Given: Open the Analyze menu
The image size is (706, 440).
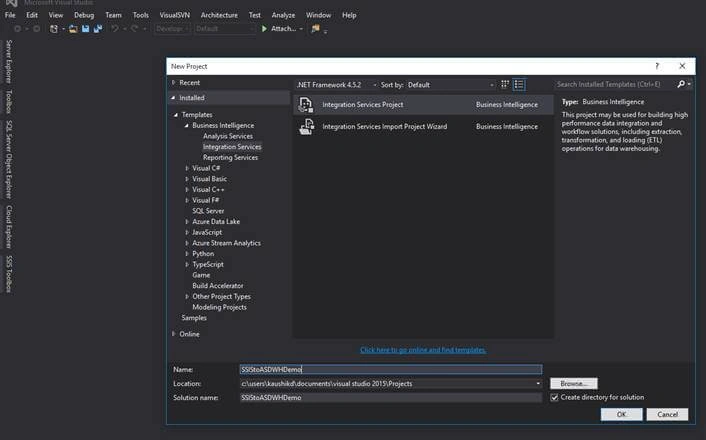Looking at the screenshot, I should [x=283, y=15].
